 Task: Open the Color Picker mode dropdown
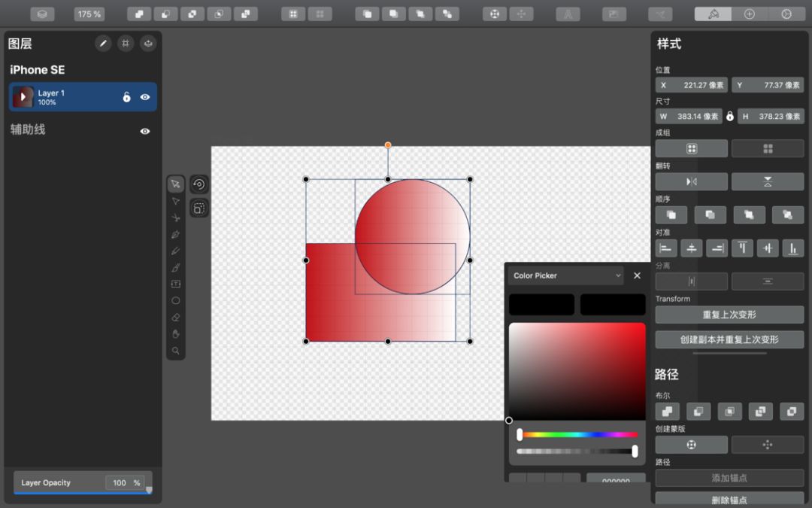(565, 276)
